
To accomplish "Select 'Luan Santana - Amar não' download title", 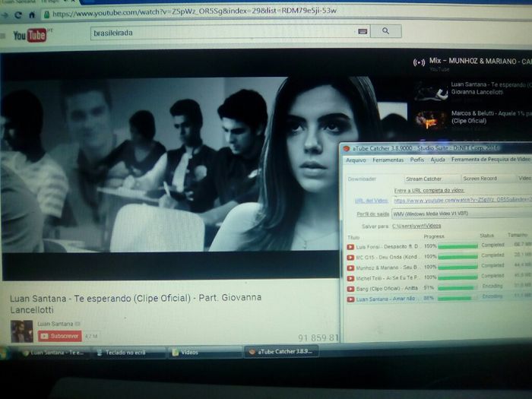I will point(386,299).
